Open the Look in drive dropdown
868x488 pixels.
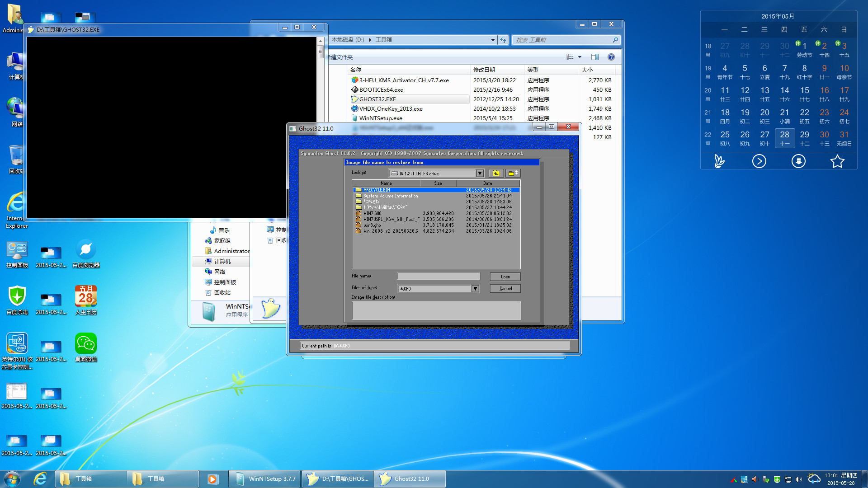pos(480,174)
